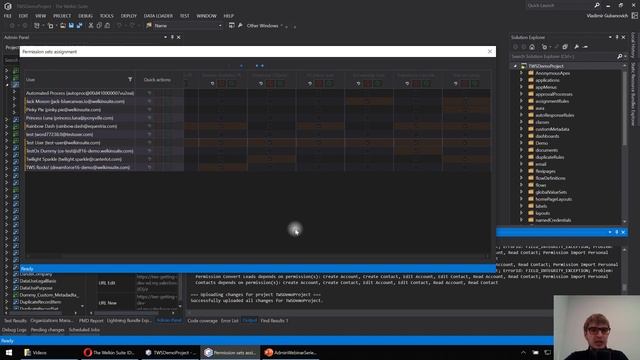Toggle first permission set for Rainbow Dash

tap(222, 126)
